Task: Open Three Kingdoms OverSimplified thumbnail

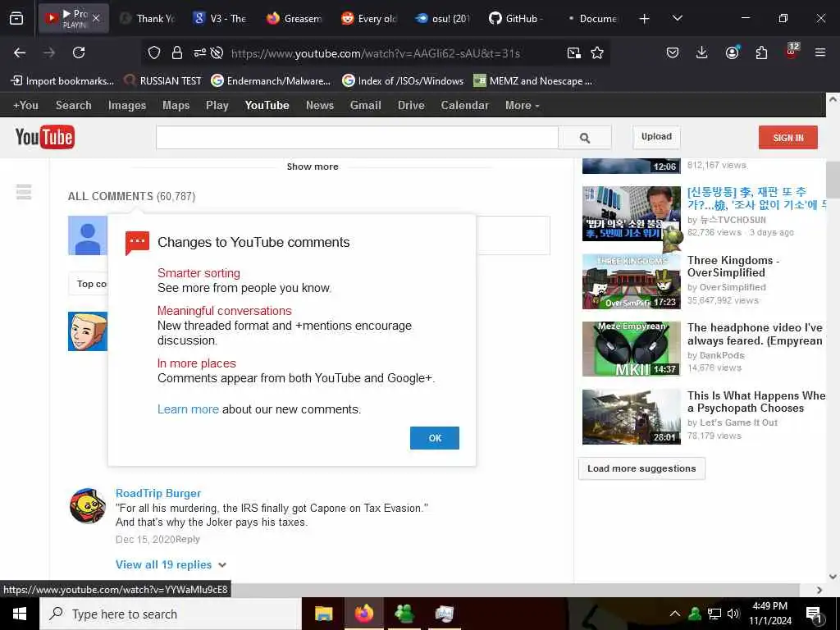Action: (x=631, y=282)
